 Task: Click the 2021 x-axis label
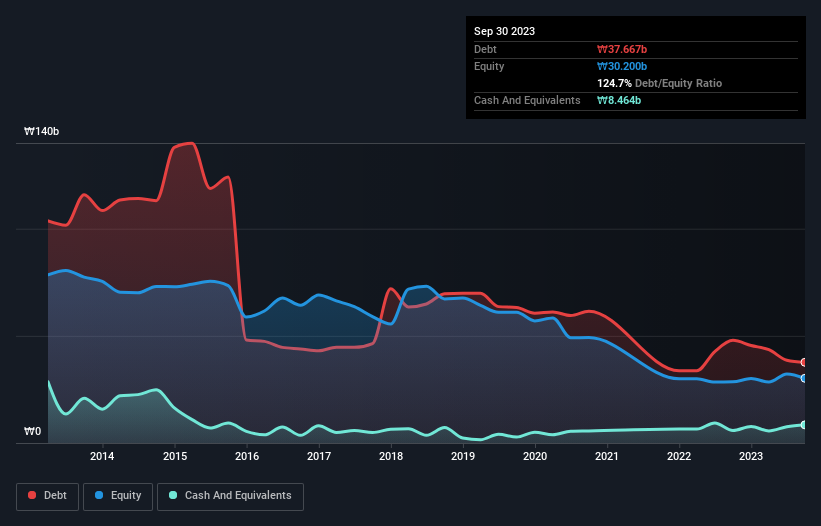tap(607, 456)
